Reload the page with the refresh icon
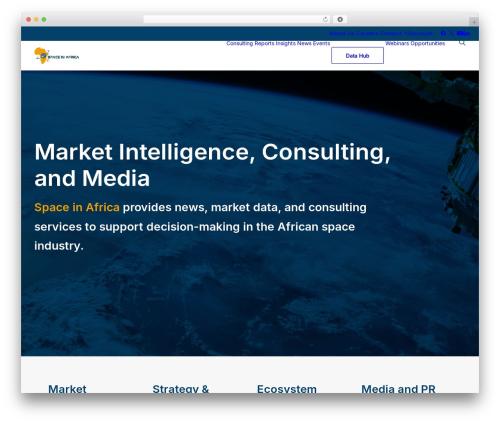500x423 pixels. [325, 19]
